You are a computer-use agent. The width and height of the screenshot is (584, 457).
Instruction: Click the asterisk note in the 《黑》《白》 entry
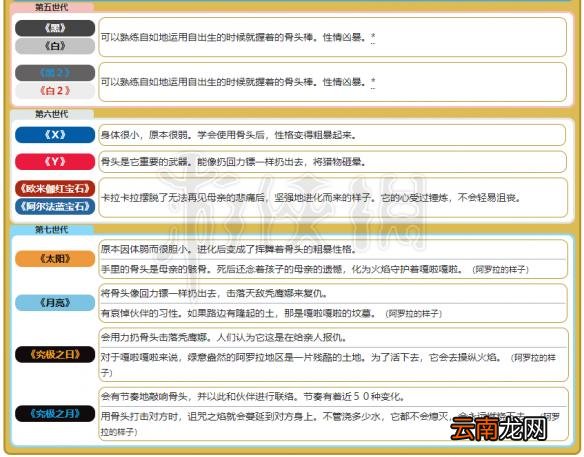tap(373, 37)
